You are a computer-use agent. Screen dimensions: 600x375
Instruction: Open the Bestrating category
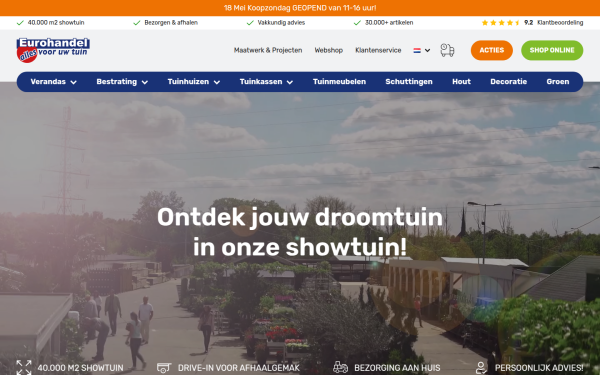117,82
